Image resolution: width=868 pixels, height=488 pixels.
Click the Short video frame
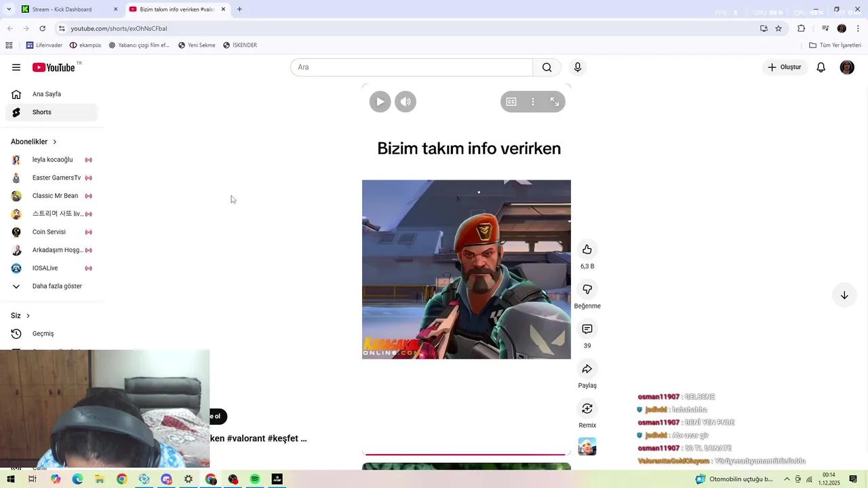467,269
